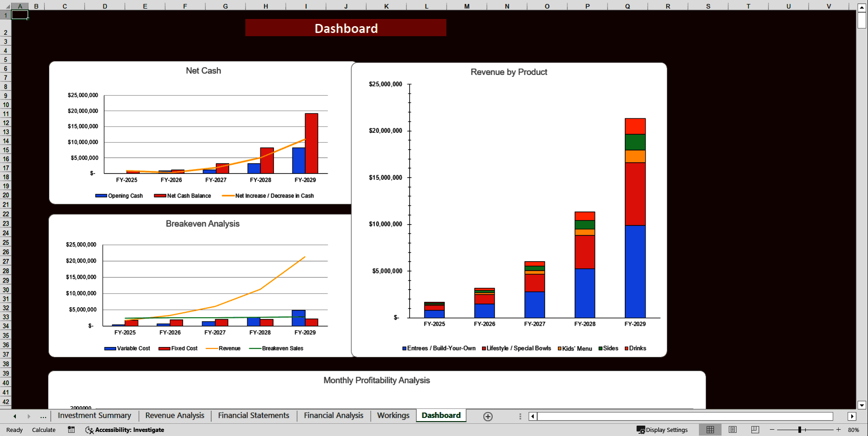Switch to the Investment Summary sheet
Screen dimensions: 868x436
click(94, 415)
